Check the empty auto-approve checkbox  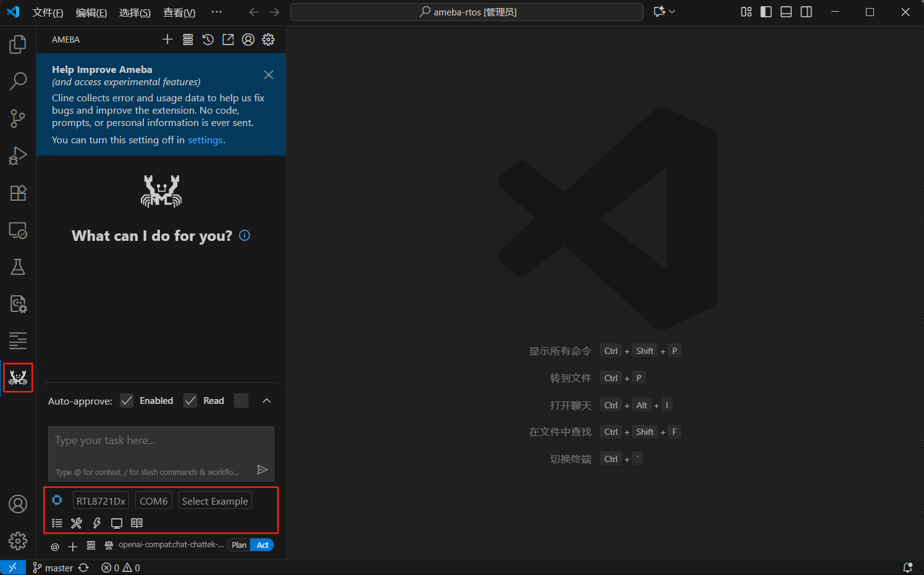coord(241,401)
